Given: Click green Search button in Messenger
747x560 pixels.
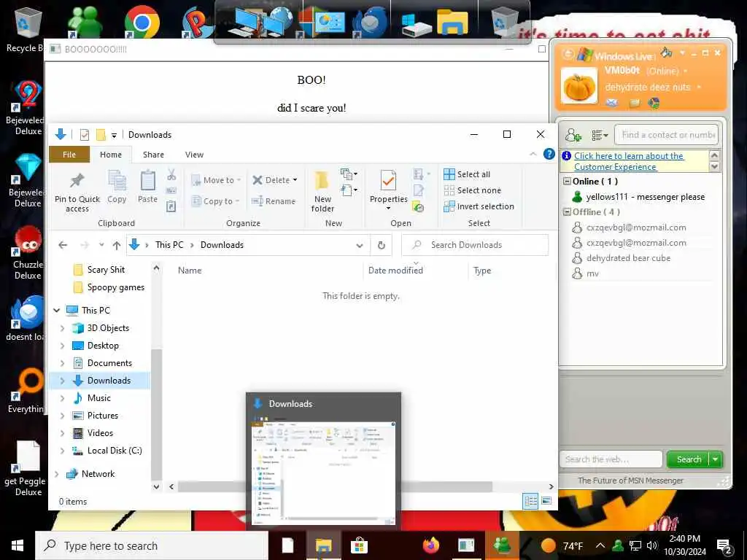Looking at the screenshot, I should coord(689,459).
